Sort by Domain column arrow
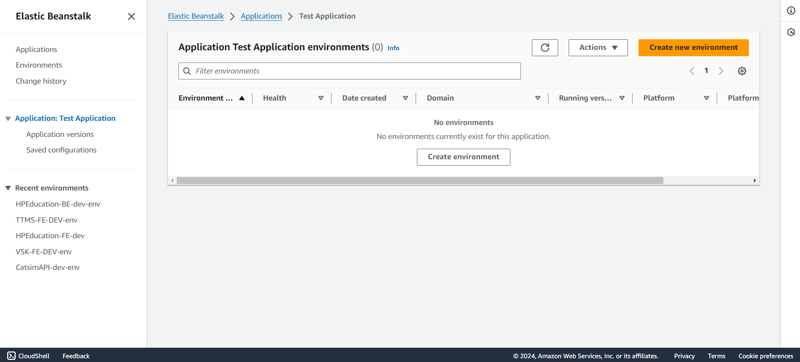 click(538, 98)
